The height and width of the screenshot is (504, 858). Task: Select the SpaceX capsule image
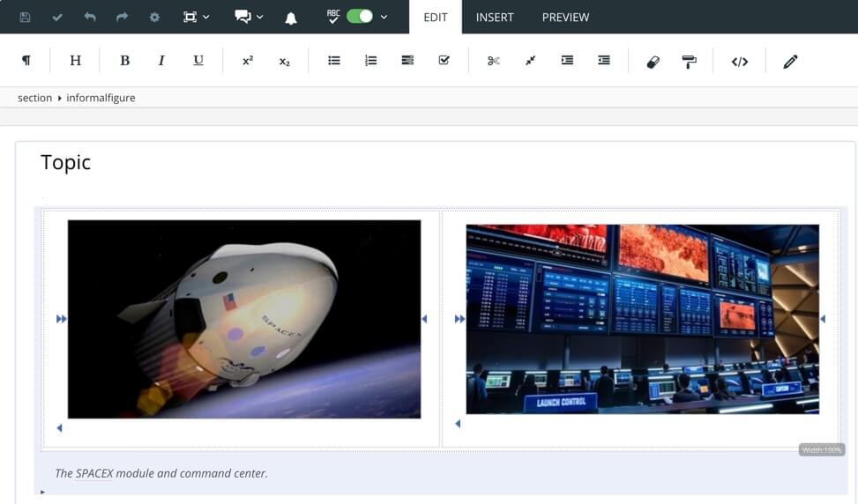[244, 319]
